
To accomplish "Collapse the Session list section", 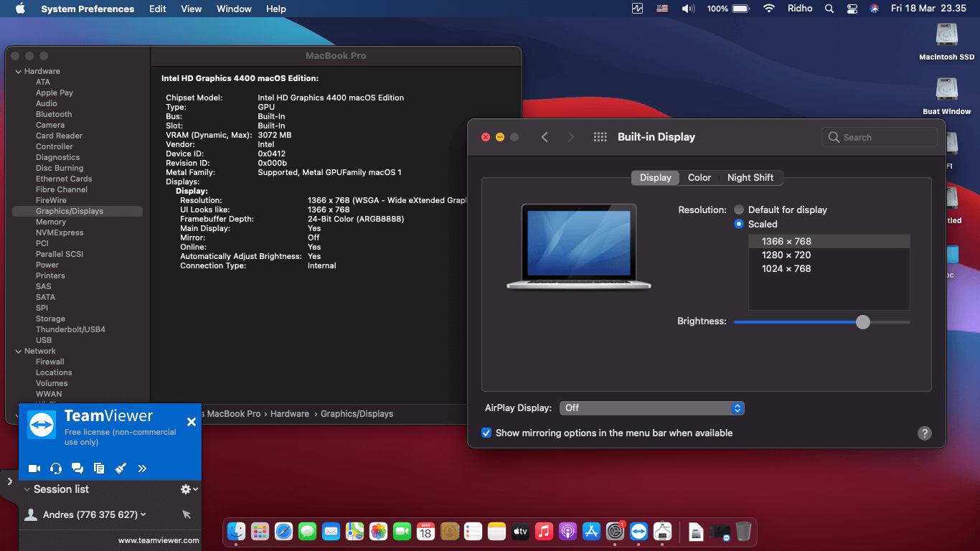I will pyautogui.click(x=27, y=489).
